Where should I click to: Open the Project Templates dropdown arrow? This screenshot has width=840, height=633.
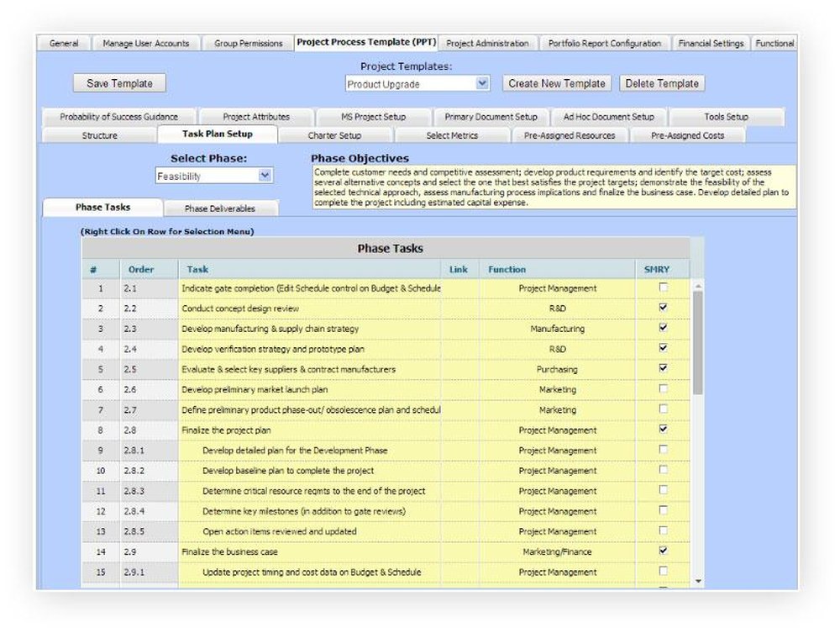(482, 83)
